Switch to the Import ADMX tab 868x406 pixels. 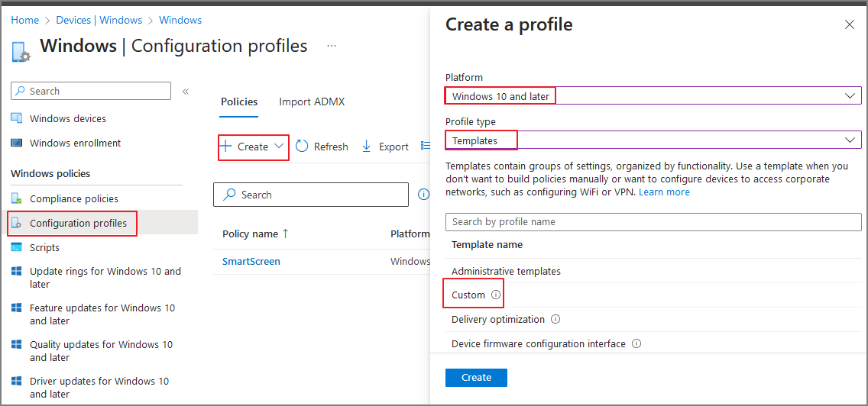tap(312, 101)
